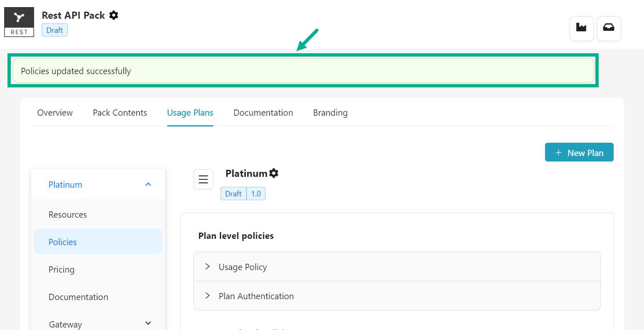Click the inbox tray icon button
644x330 pixels.
point(609,28)
